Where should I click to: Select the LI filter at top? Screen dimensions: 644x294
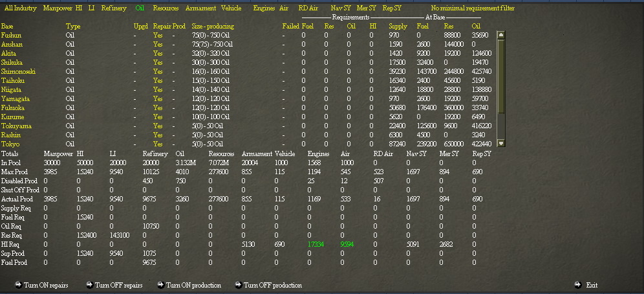[91, 8]
